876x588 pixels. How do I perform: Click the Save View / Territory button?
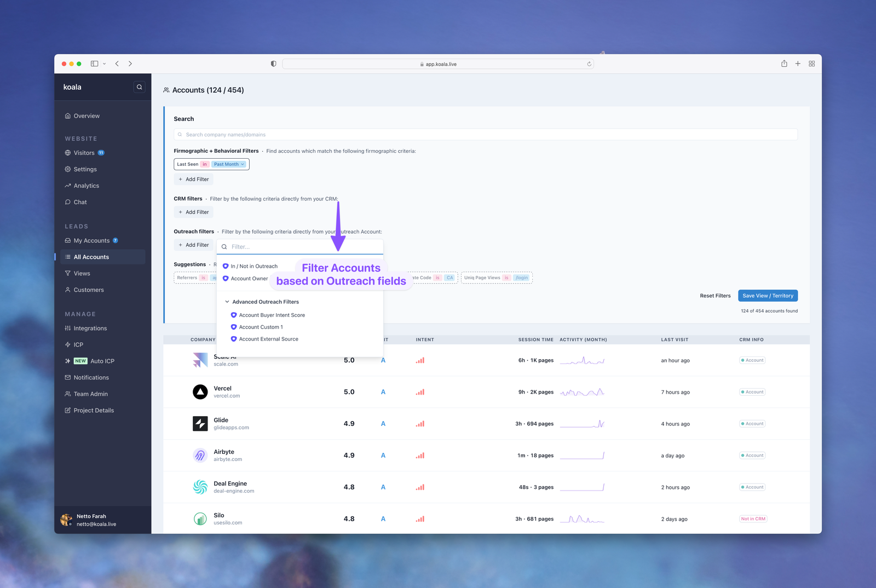pyautogui.click(x=768, y=296)
